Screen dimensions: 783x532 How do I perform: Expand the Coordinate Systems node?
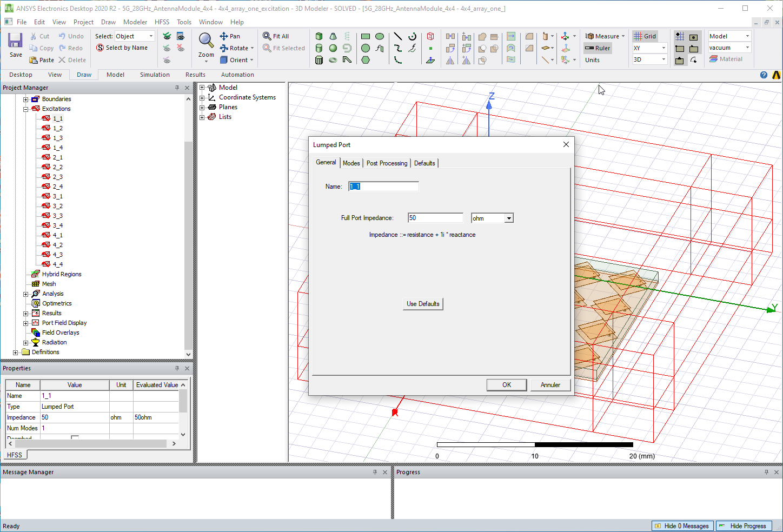click(202, 97)
